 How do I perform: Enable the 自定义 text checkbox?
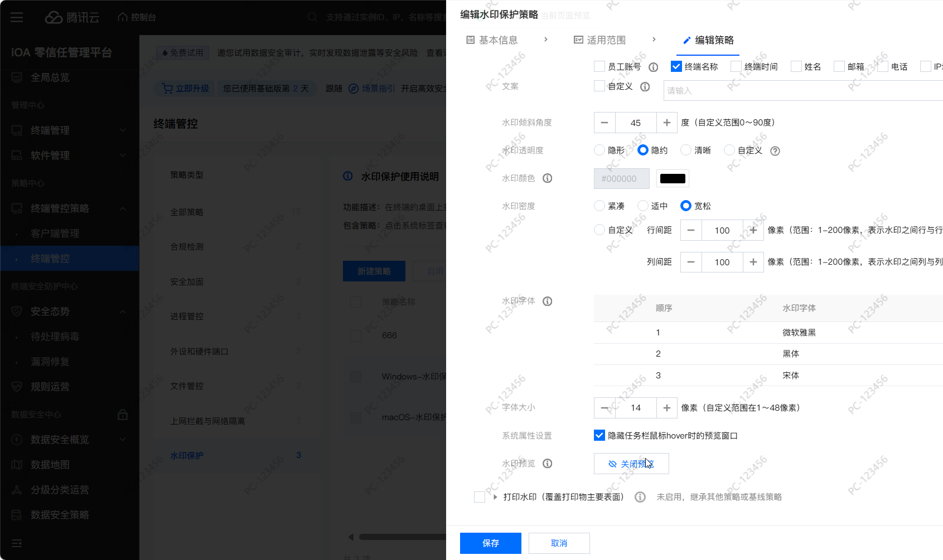coord(599,86)
